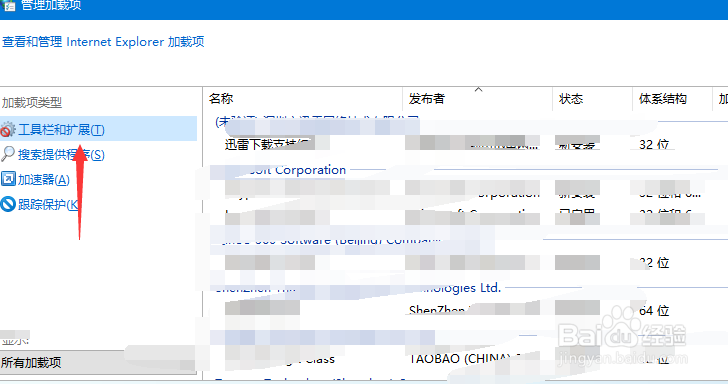Viewport: 728px width, 384px height.
Task: Select 跟踪保护 add-on type
Action: point(48,204)
